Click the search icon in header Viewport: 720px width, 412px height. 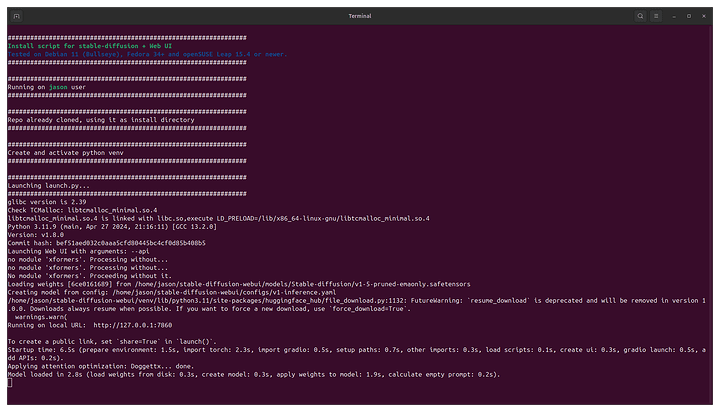tap(640, 16)
